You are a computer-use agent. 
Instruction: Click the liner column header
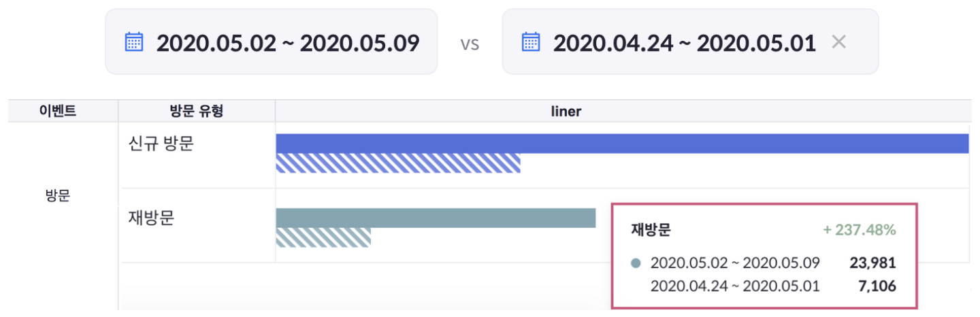click(x=566, y=112)
